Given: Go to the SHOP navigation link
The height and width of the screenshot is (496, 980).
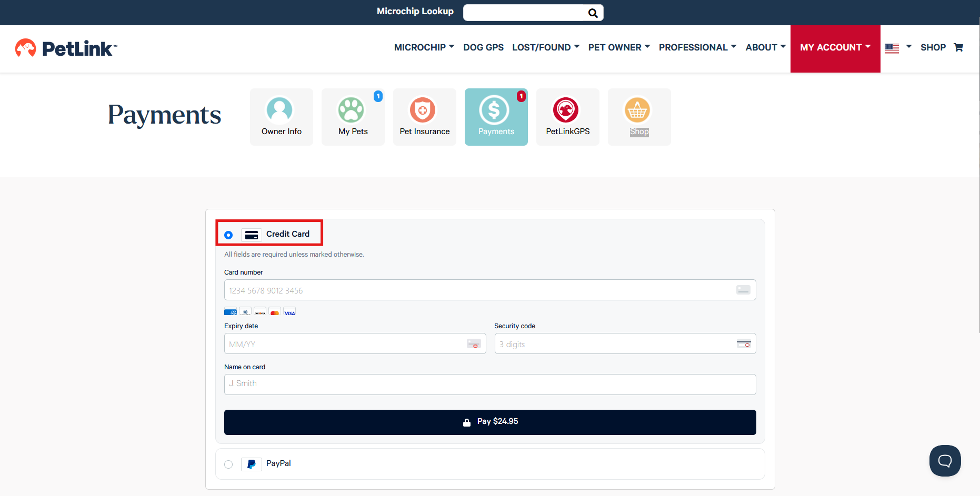Looking at the screenshot, I should point(933,47).
